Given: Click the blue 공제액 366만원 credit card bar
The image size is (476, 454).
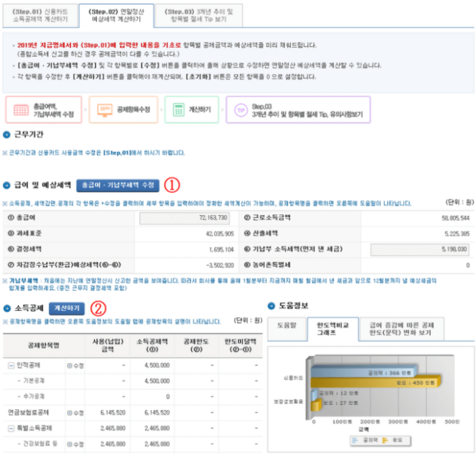Looking at the screenshot, I should click(x=364, y=372).
